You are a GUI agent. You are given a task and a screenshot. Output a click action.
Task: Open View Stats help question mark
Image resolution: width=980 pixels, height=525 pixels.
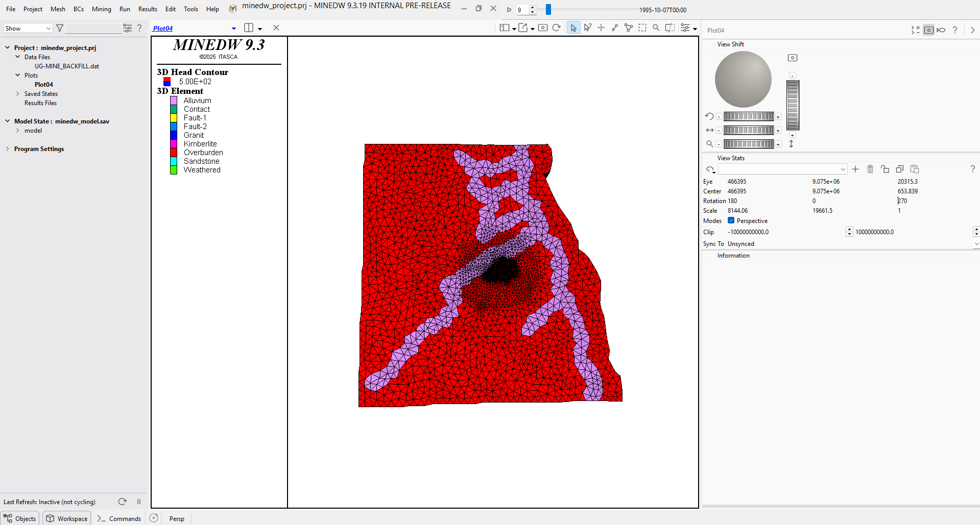pos(972,169)
